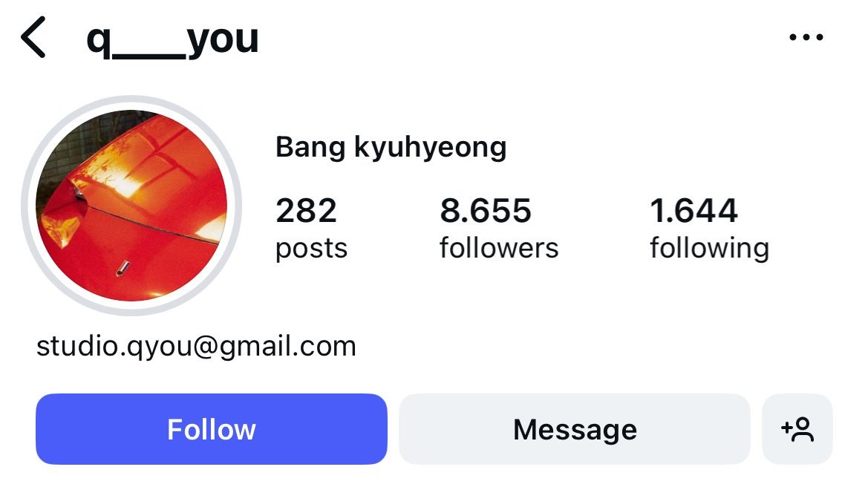Click the word "following" label
Screen dimensions: 868x487
pyautogui.click(x=710, y=249)
